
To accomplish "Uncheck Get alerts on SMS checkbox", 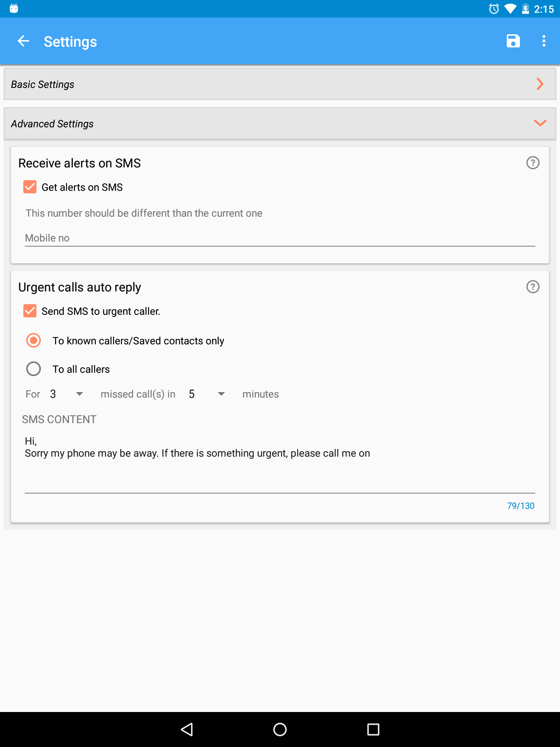I will (x=30, y=187).
